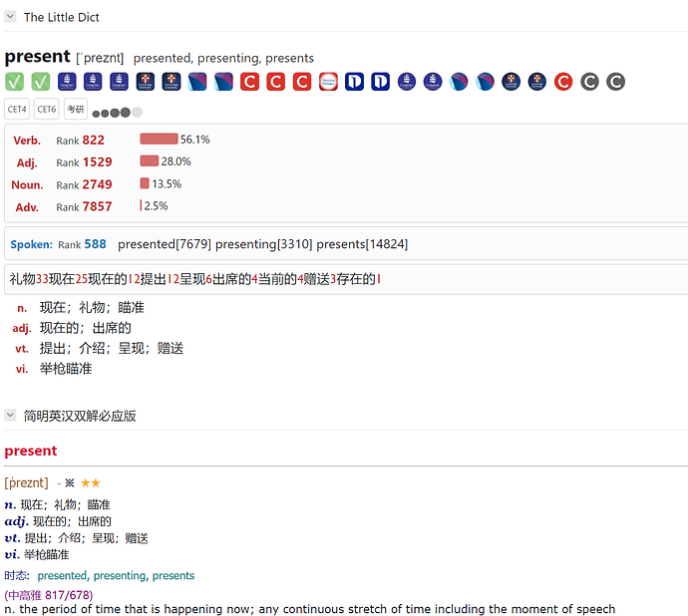688x616 pixels.
Task: Open the round red Collins C icon
Action: pyautogui.click(x=563, y=82)
